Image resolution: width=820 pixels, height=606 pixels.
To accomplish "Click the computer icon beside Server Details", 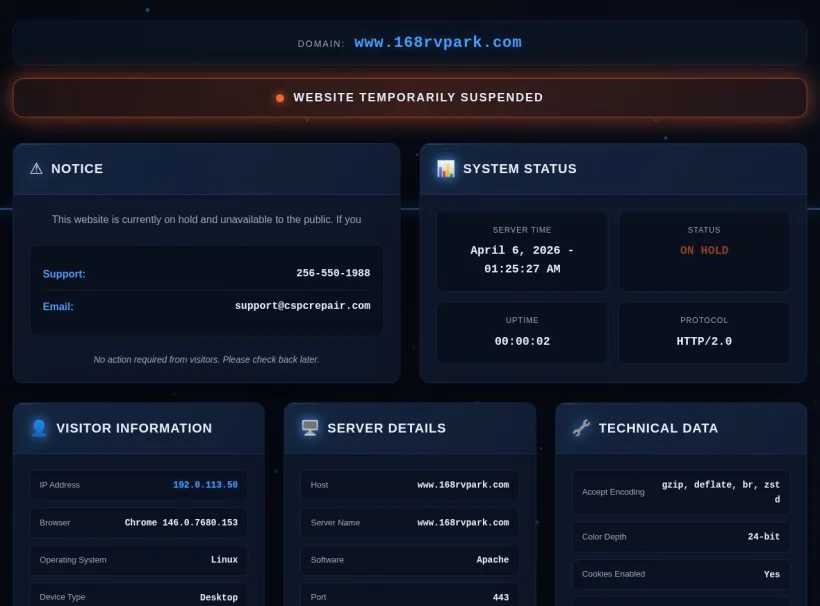I will [x=310, y=428].
